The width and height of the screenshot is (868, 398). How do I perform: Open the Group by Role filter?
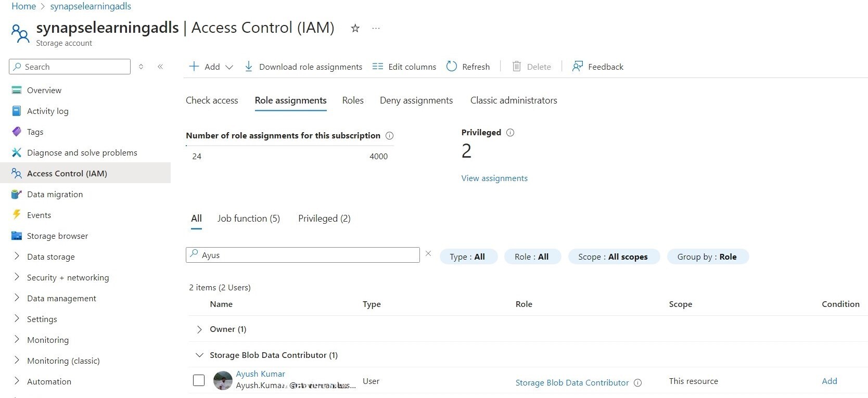click(x=707, y=256)
